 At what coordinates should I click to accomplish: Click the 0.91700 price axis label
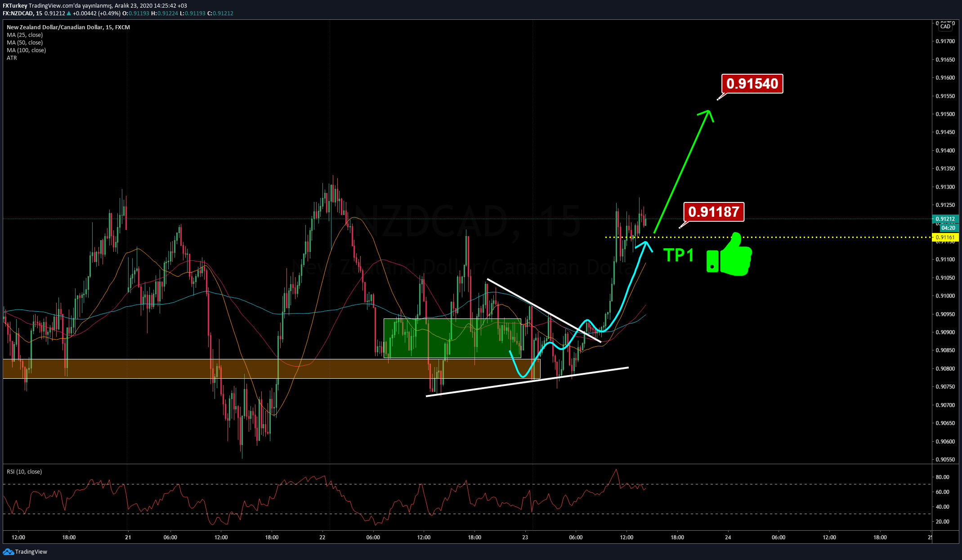tap(945, 41)
